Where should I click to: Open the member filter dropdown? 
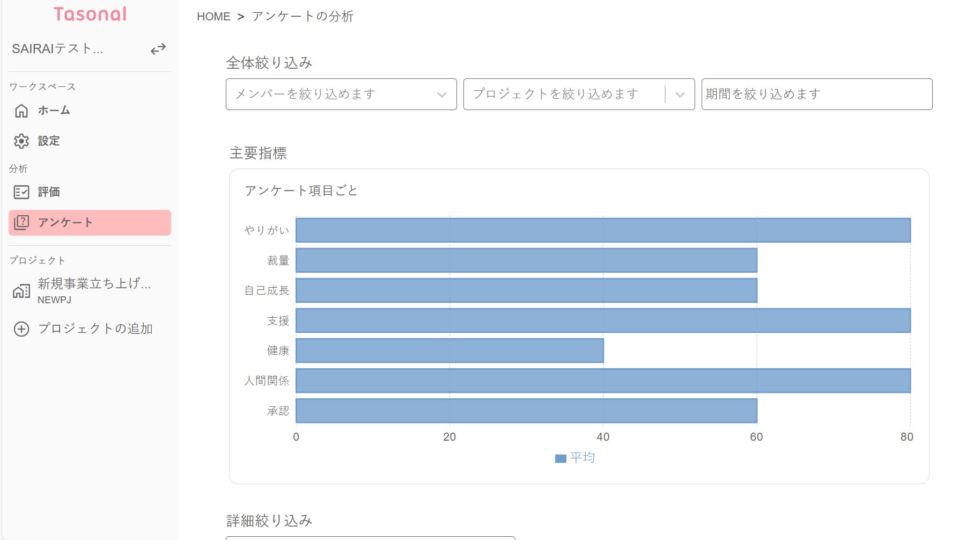pyautogui.click(x=341, y=94)
